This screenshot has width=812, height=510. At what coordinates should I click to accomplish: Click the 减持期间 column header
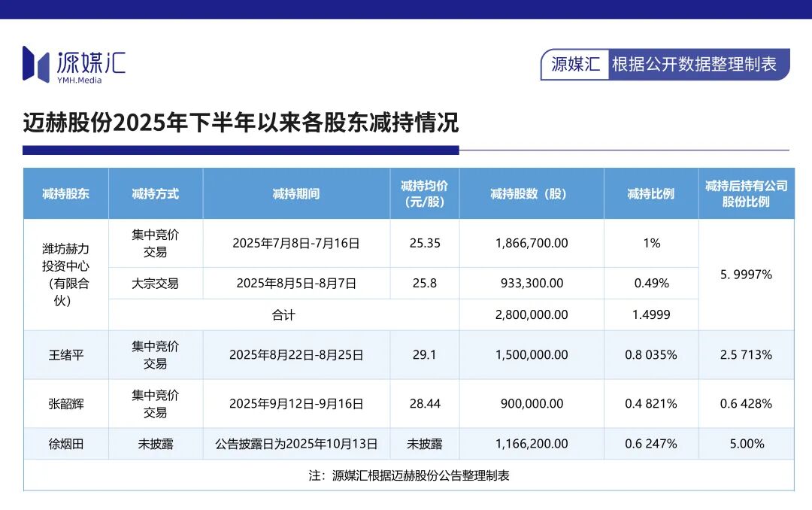point(296,194)
